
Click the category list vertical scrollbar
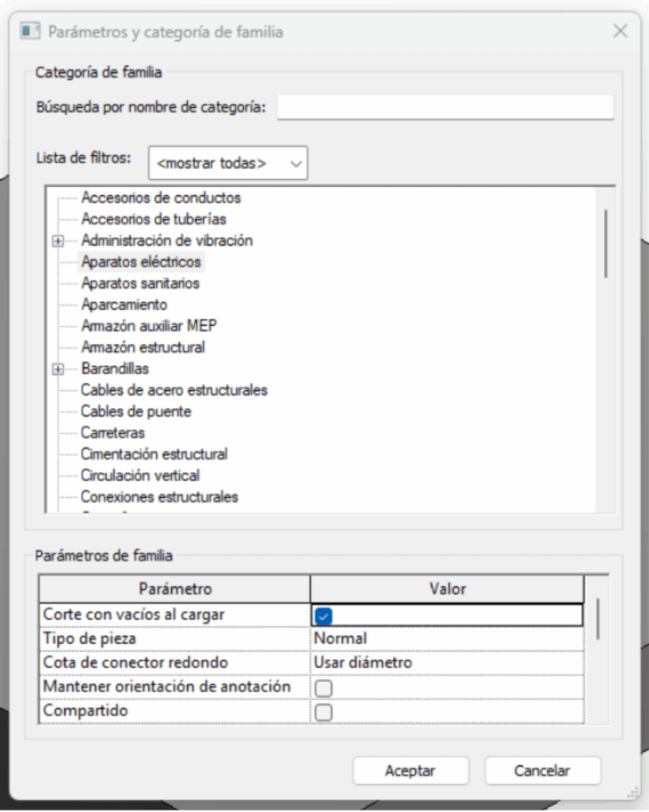pos(606,242)
